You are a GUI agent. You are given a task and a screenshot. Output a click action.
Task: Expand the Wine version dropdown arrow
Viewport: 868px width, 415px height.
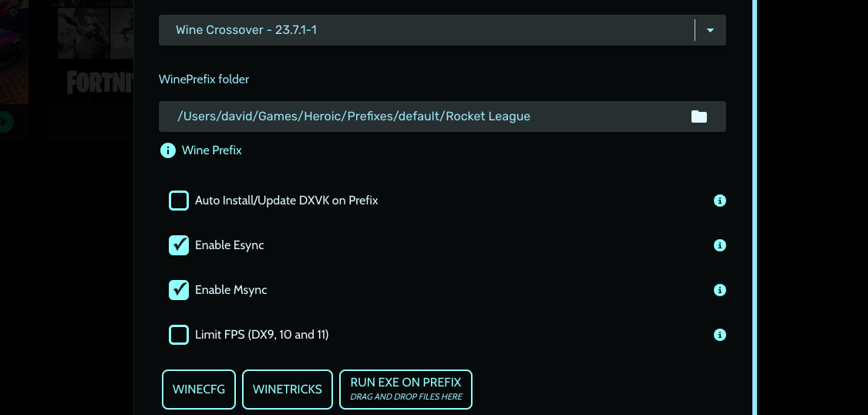710,30
